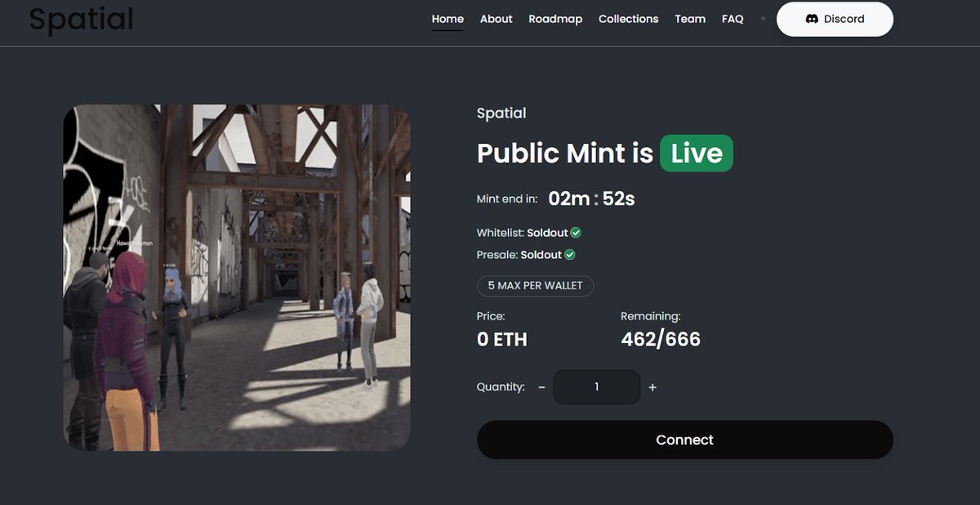Click the Spatial collection name above heading
The image size is (980, 505).
tap(501, 113)
